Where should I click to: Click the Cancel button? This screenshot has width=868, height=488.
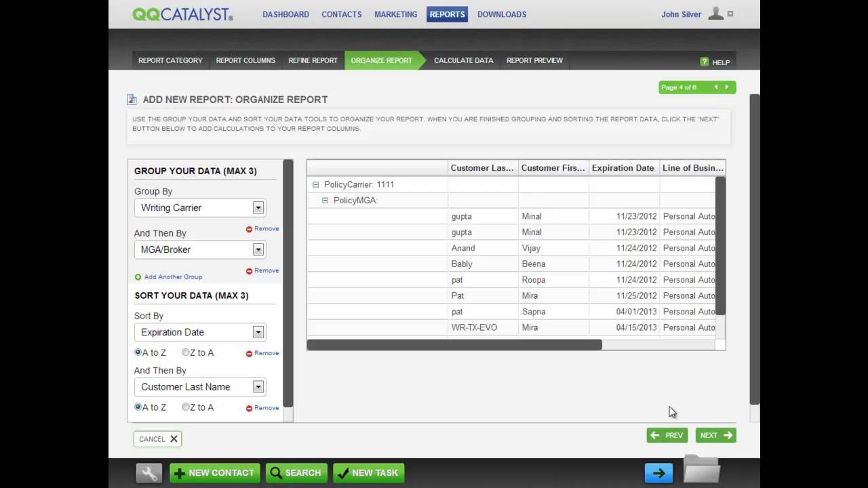click(x=157, y=439)
